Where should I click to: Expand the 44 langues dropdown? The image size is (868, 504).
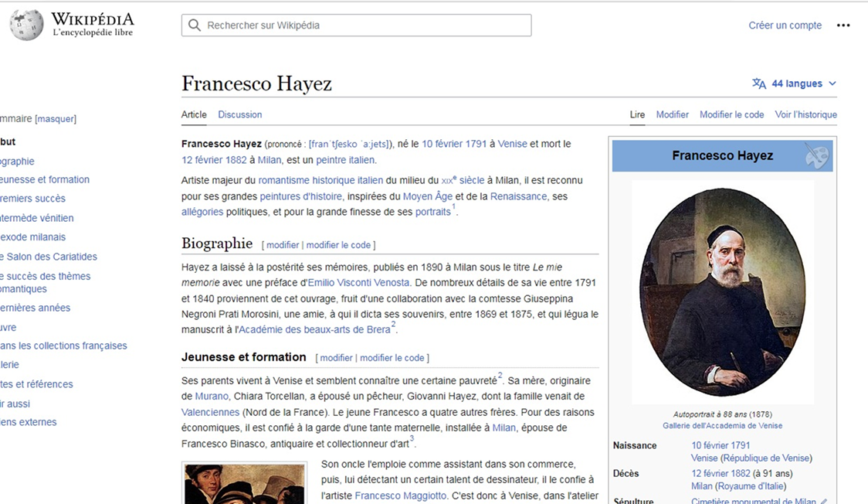795,83
